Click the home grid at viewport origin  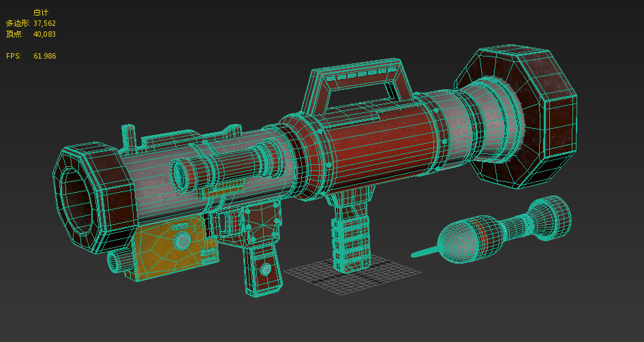point(352,275)
